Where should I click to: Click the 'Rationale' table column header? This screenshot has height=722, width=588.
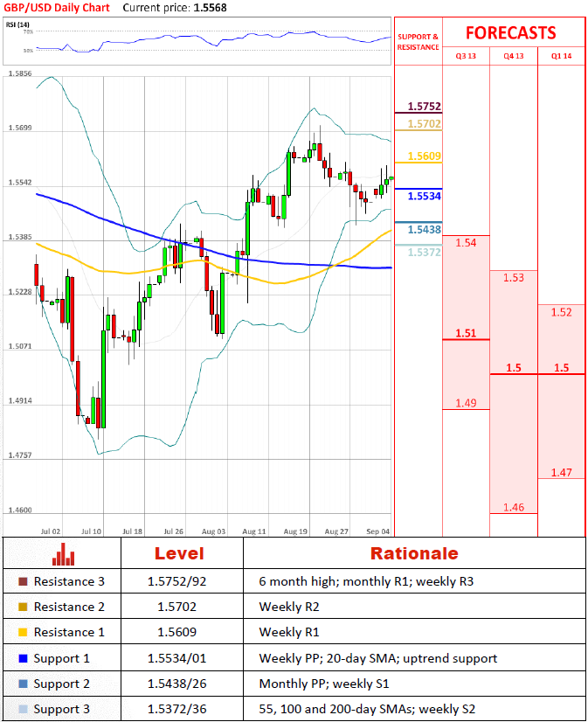414,553
